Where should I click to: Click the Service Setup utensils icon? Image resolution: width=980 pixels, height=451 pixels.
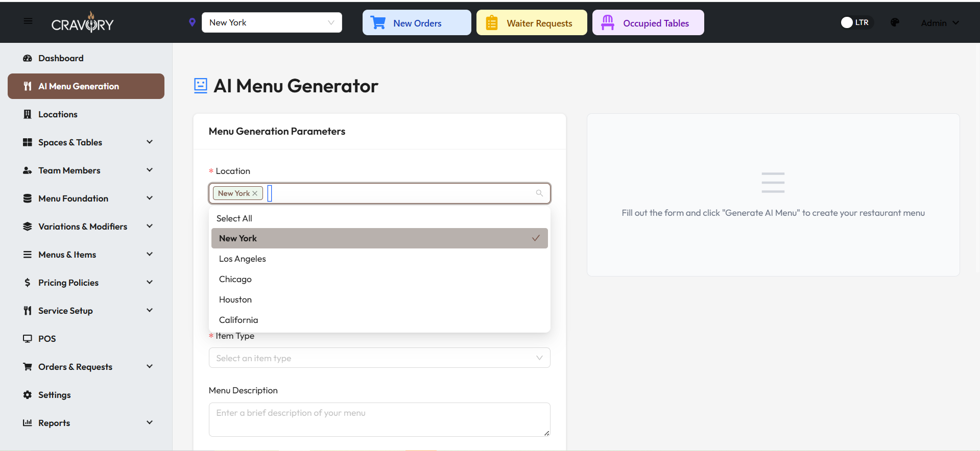[28, 311]
